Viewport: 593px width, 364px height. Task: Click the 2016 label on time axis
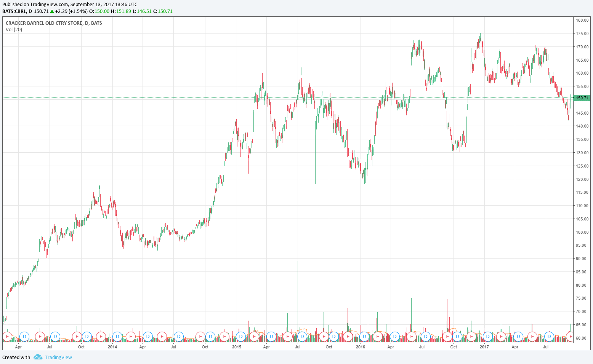pos(360,347)
